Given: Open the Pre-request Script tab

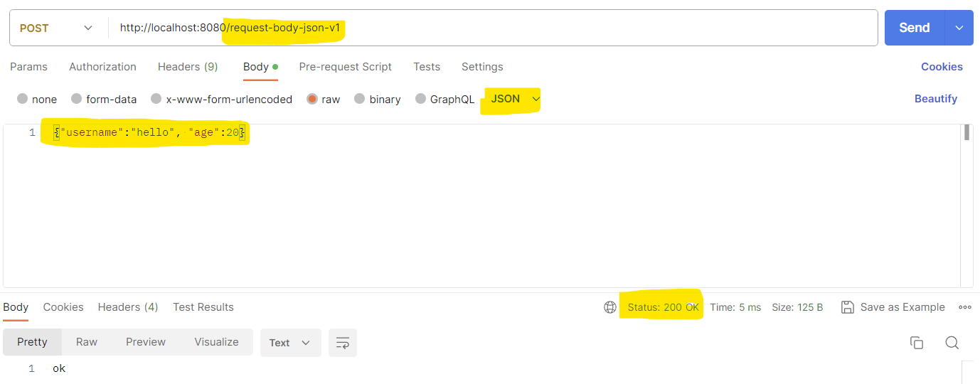Looking at the screenshot, I should pos(345,67).
